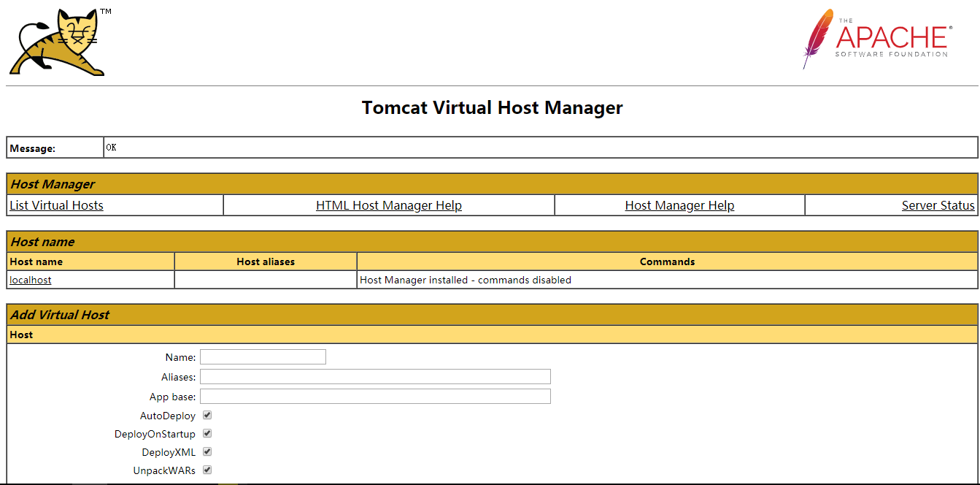Click the Message: label cell

55,148
